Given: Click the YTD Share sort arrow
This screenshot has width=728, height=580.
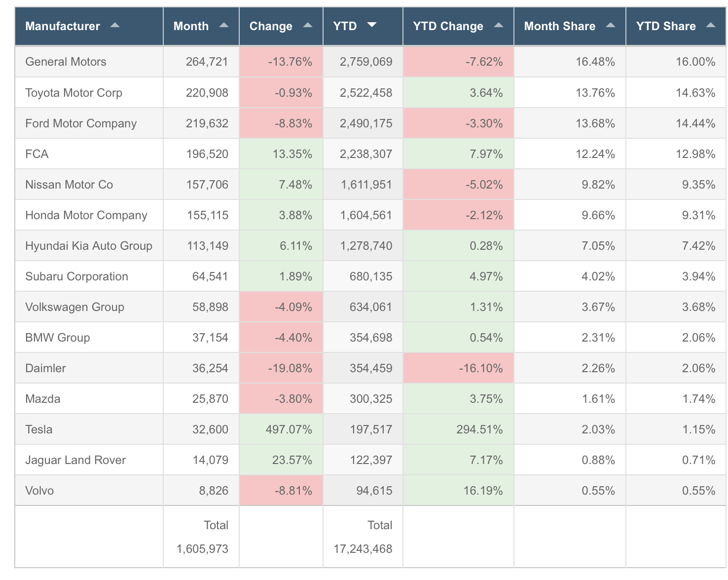Looking at the screenshot, I should [711, 25].
